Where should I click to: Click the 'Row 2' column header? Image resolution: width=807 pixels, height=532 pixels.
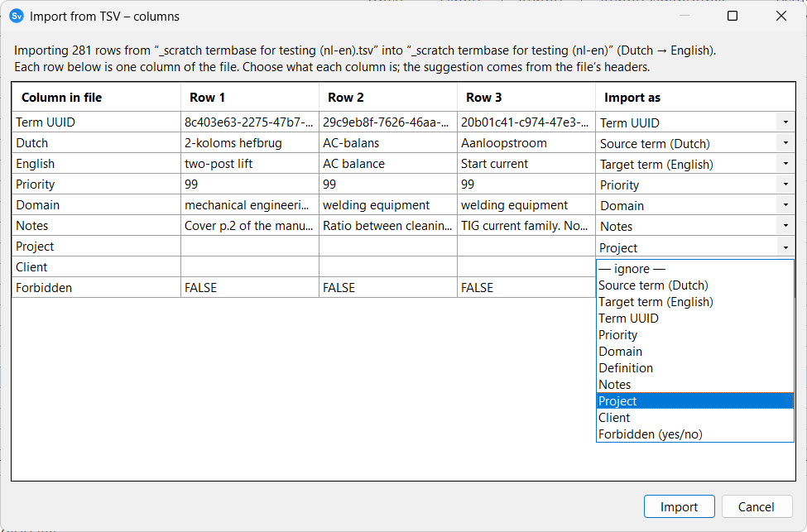388,98
